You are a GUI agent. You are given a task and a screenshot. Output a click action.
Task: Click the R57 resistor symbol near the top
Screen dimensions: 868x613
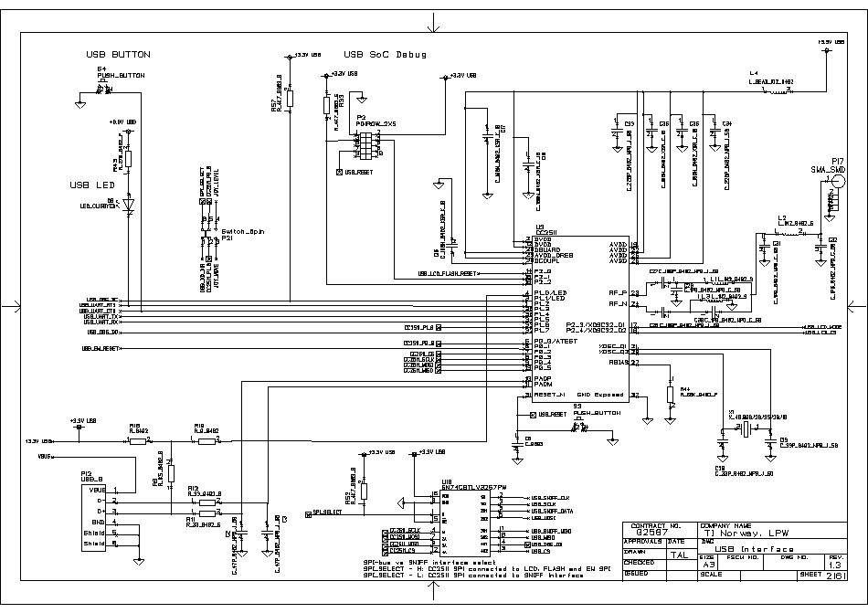click(x=290, y=99)
